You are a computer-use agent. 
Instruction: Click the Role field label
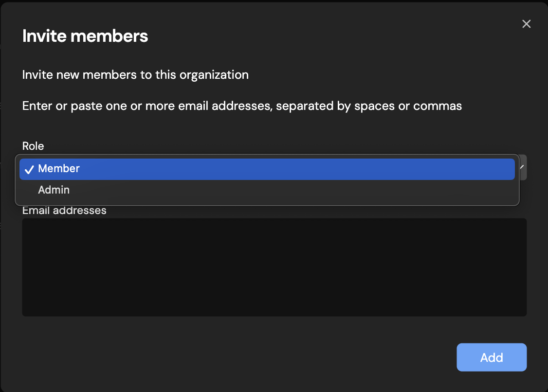[33, 146]
